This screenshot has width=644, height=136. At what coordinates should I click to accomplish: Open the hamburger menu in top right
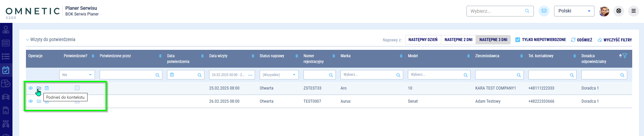[x=633, y=11]
